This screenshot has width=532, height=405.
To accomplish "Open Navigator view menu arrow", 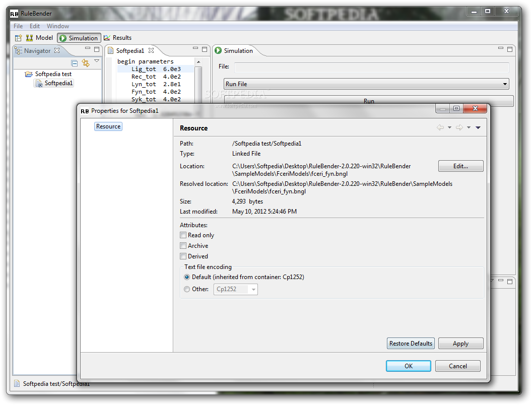I will tap(97, 61).
